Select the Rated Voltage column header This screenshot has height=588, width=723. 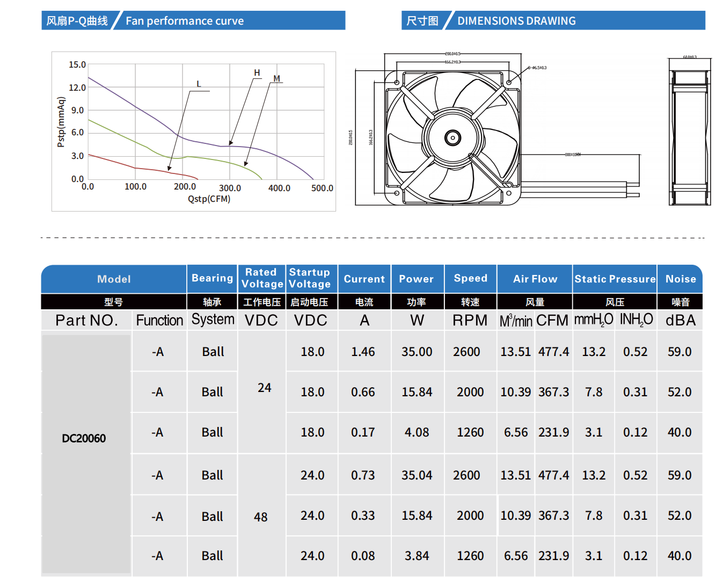click(x=262, y=278)
